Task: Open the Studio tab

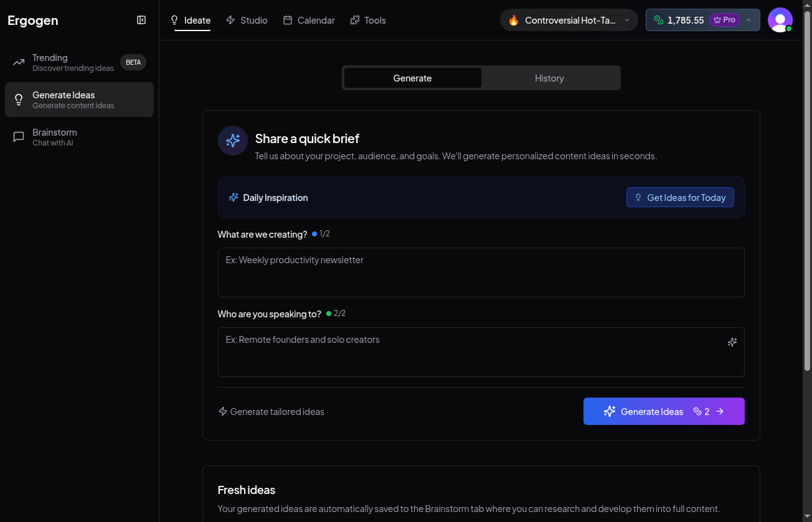Action: [x=247, y=20]
